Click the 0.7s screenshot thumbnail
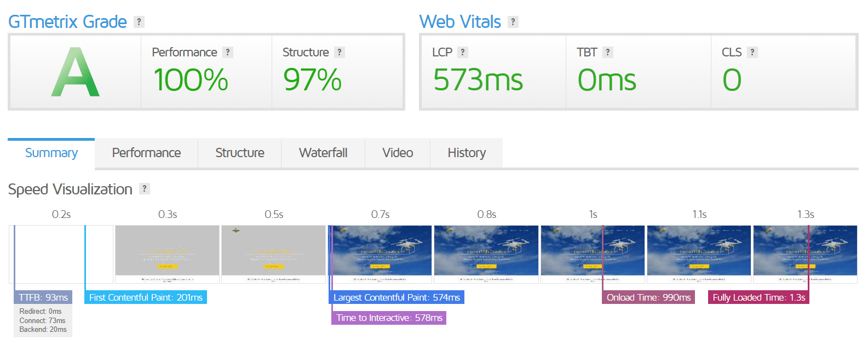Image resolution: width=868 pixels, height=345 pixels. (x=380, y=254)
